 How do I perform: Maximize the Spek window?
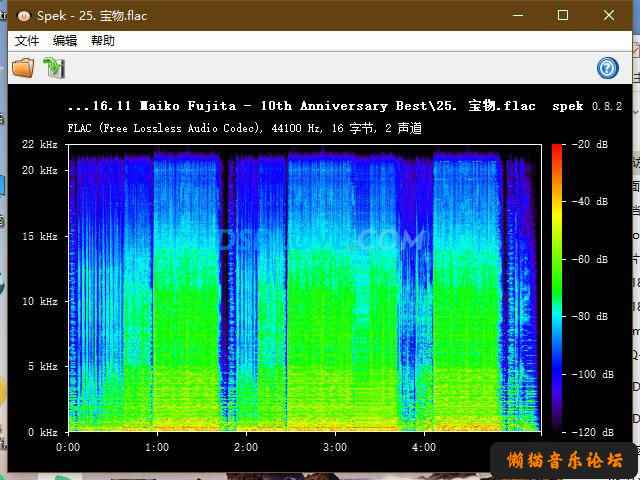[x=563, y=16]
